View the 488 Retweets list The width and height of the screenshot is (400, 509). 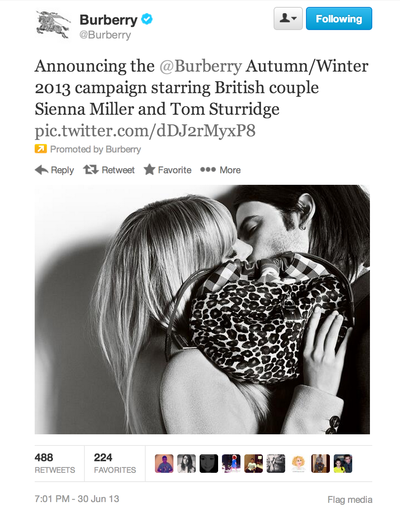(55, 463)
